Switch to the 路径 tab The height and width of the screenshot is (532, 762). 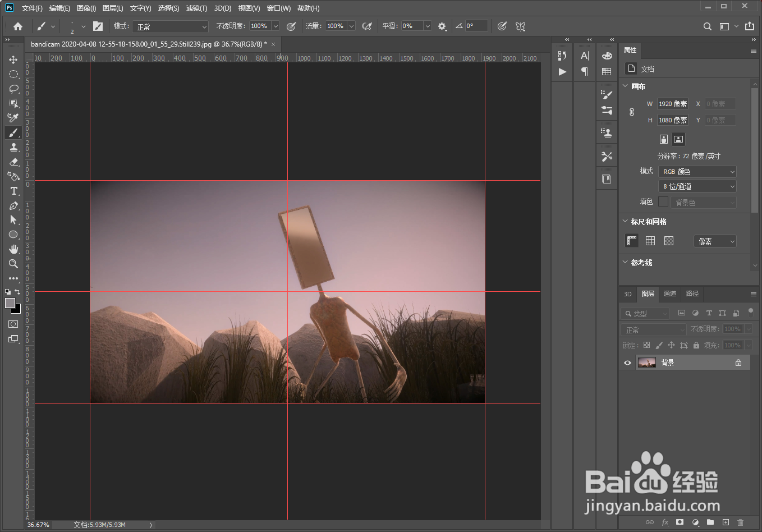692,293
